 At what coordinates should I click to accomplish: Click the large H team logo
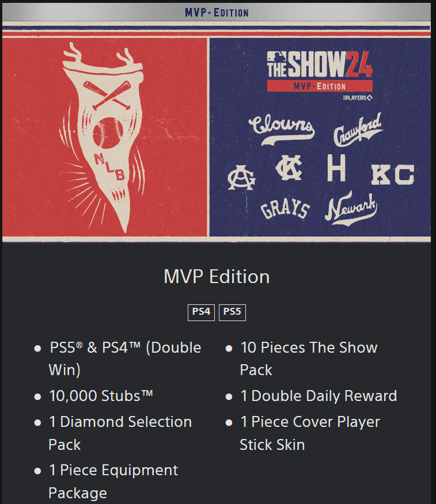(336, 167)
